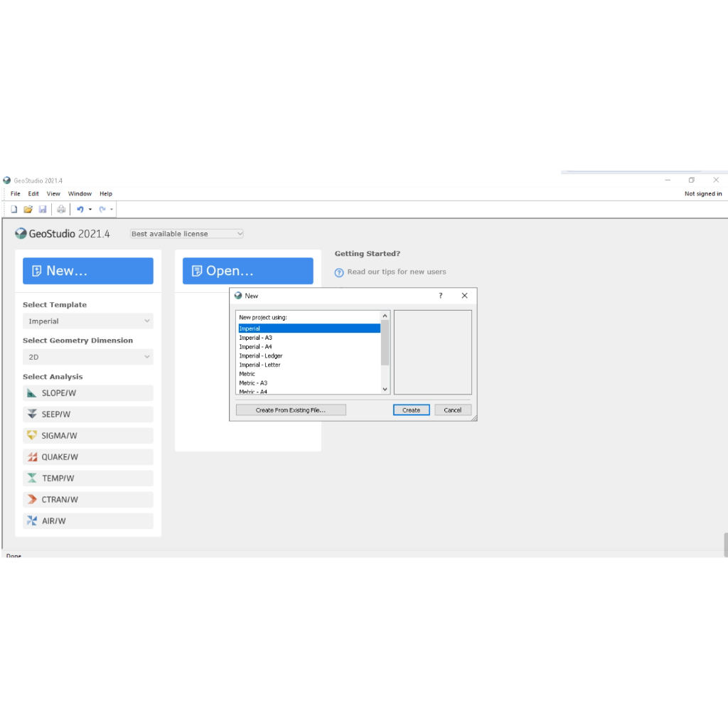
Task: Pick the QUAKE/W analysis
Action: coord(88,457)
